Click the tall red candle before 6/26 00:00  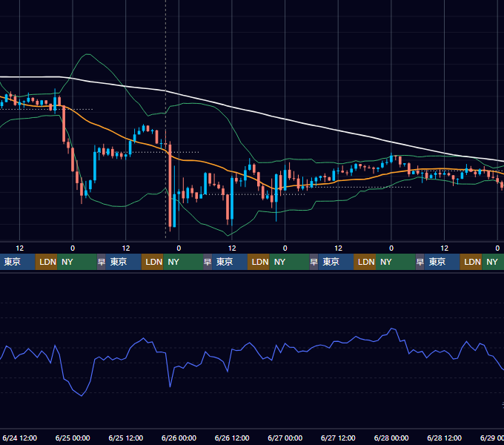click(170, 185)
